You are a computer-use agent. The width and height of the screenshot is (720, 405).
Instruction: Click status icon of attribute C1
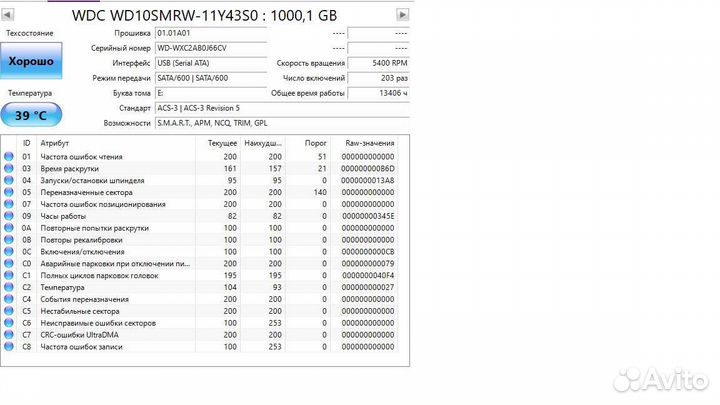tap(9, 276)
